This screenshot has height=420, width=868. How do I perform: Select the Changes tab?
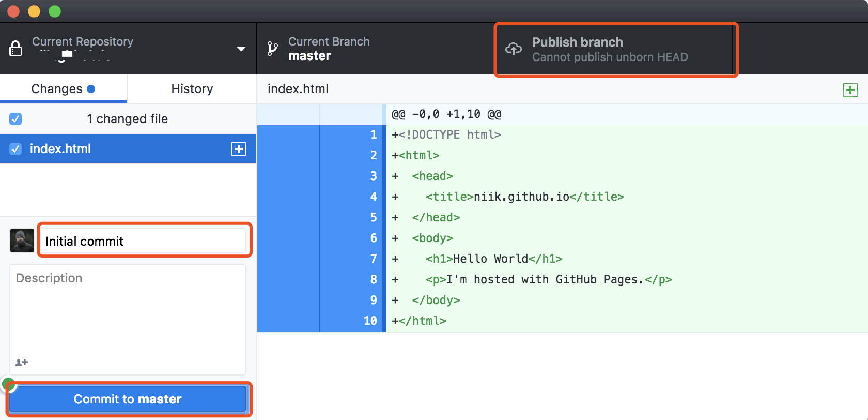[x=57, y=89]
